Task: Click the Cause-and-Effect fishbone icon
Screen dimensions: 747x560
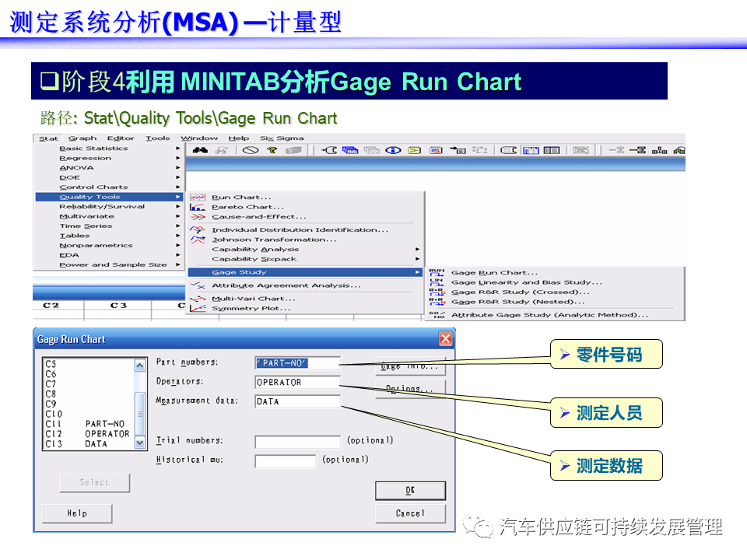Action: [197, 215]
